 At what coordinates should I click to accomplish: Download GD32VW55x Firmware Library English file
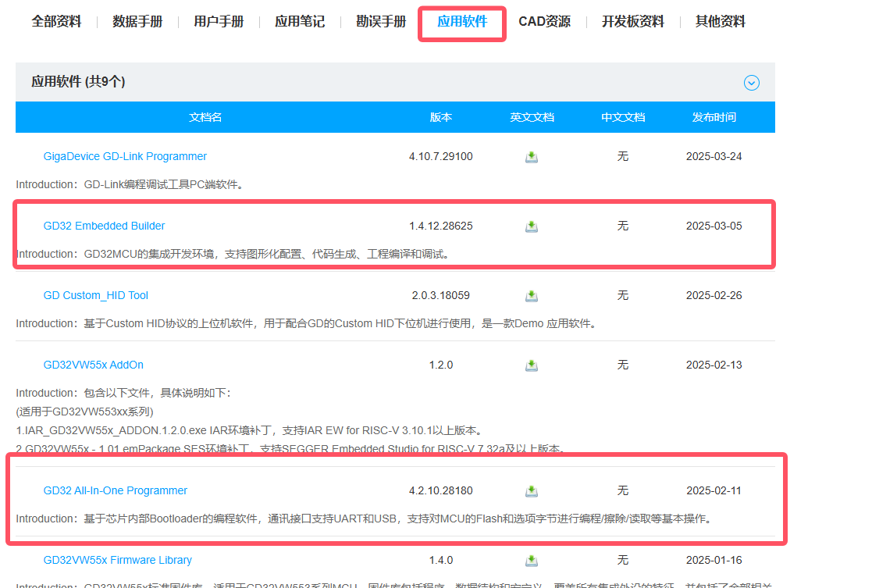(532, 561)
